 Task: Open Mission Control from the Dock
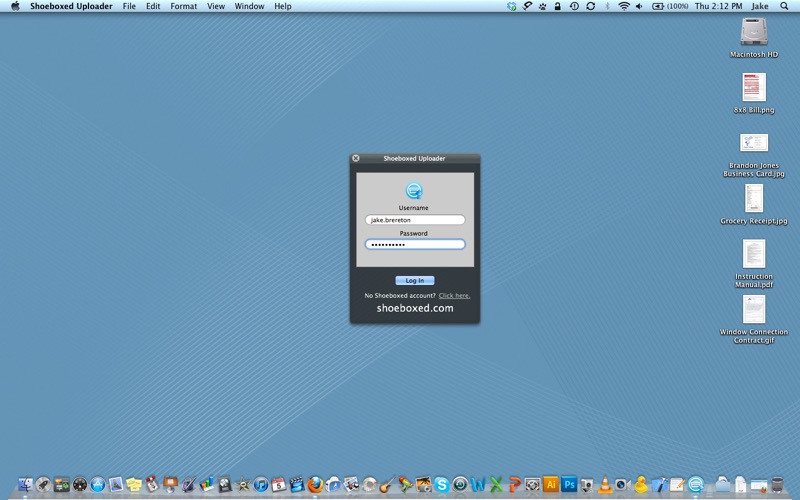62,484
